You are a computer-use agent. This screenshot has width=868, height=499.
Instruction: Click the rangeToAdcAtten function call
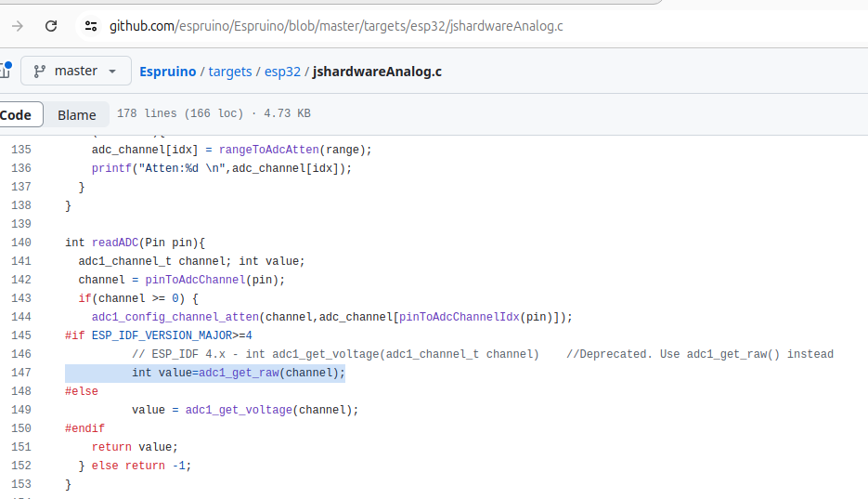(x=269, y=150)
